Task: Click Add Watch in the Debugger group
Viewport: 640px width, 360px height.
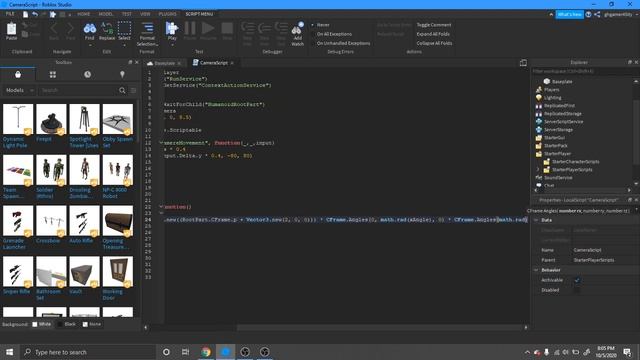Action: (297, 34)
